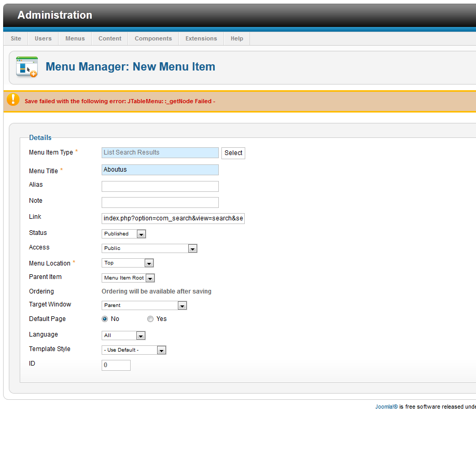Viewport: 476px width, 475px height.
Task: Open the Status dropdown showing Published
Action: pyautogui.click(x=124, y=234)
